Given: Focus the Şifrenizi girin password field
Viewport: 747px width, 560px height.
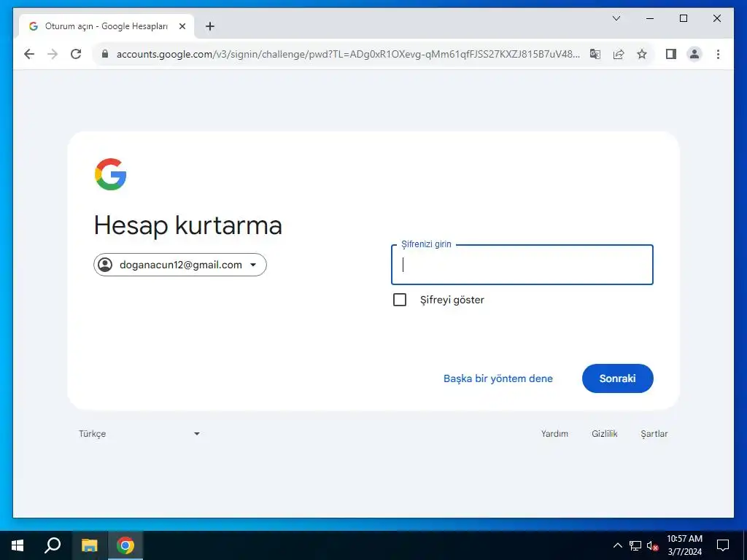Looking at the screenshot, I should click(x=522, y=265).
